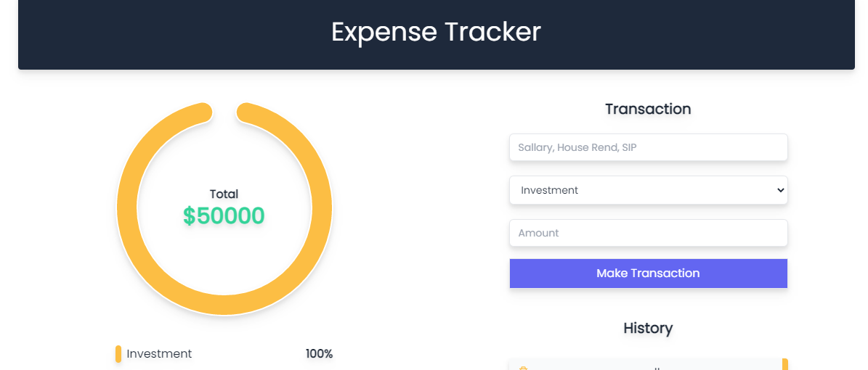868x370 pixels.
Task: Focus the Sallary, House Rend, SIP field
Action: [x=648, y=147]
